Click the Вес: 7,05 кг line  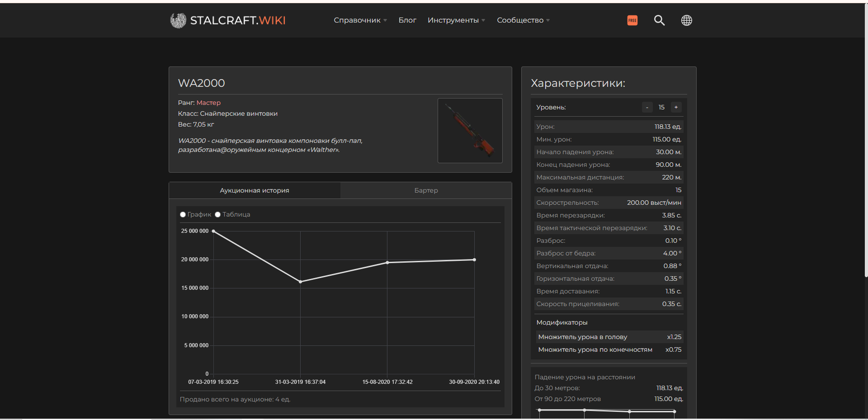[x=196, y=124]
